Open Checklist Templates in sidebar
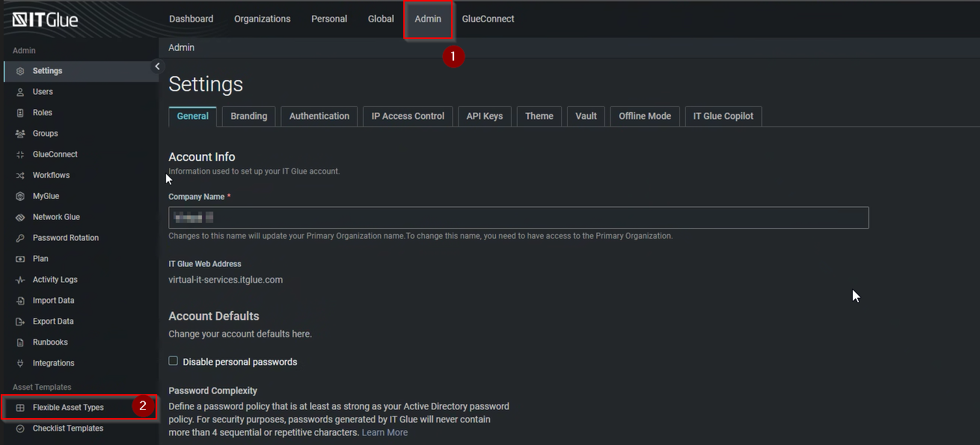980x445 pixels. (x=81, y=429)
